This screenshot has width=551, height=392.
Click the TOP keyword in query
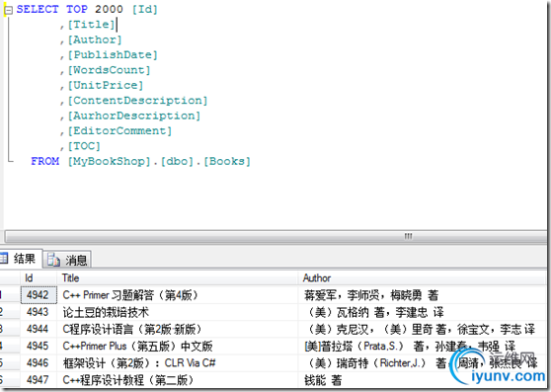(77, 9)
